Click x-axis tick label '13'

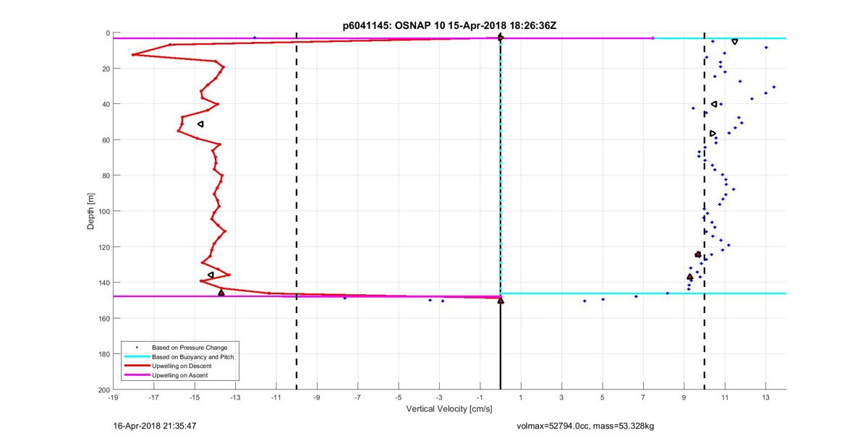pos(765,398)
